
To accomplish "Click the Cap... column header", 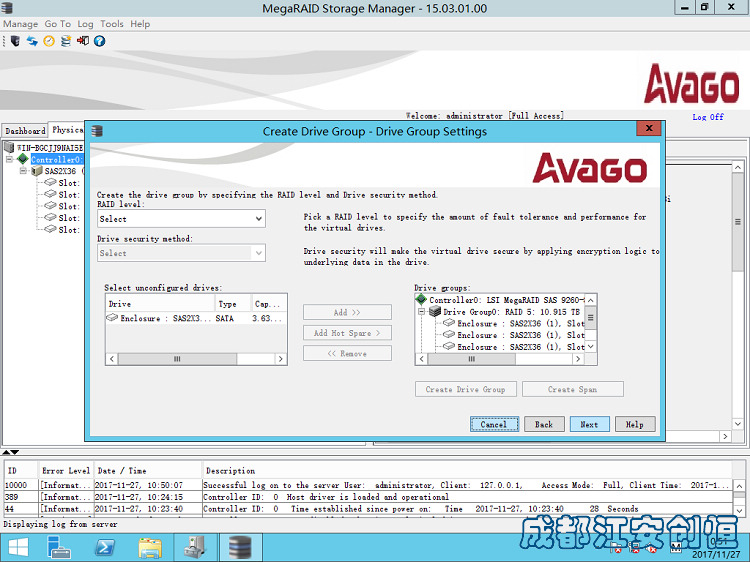I will [268, 304].
